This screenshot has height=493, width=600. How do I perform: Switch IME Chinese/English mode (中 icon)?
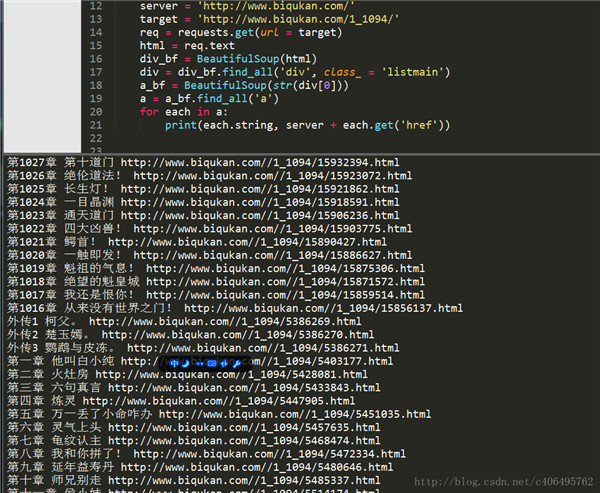pos(174,363)
